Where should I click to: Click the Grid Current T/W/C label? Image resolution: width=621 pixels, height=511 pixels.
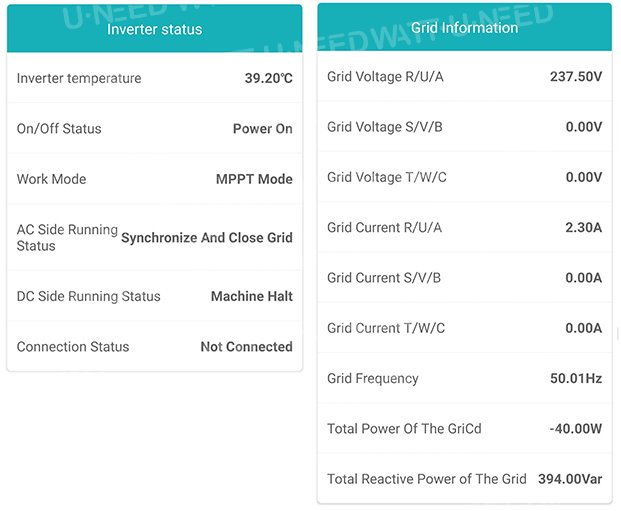(x=386, y=328)
